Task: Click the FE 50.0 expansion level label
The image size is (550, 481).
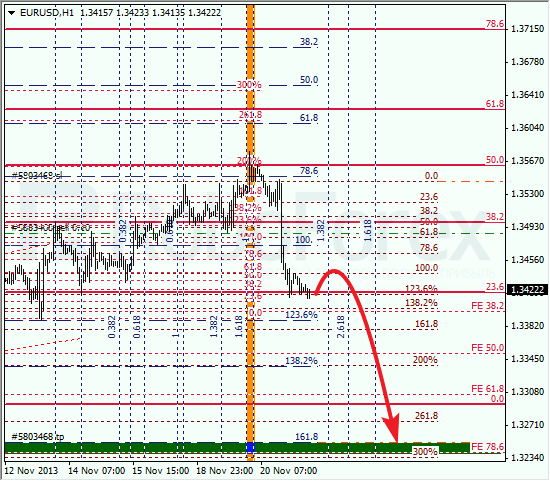Action: pos(488,348)
